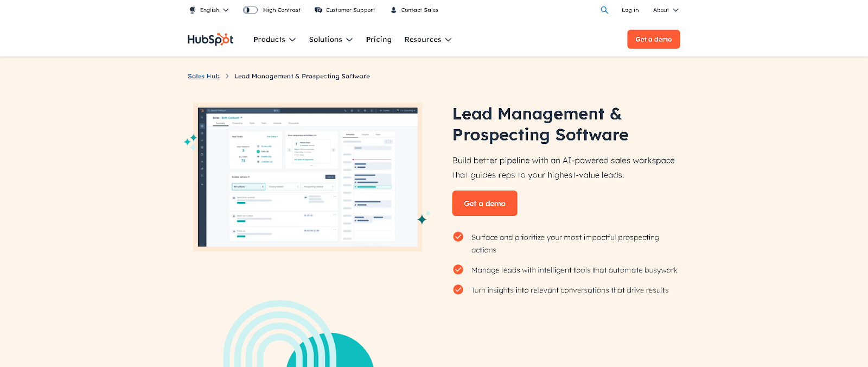Click the 'Lead Management & Prospecting Software' heading
Screen dimensions: 868x367
pyautogui.click(x=541, y=124)
